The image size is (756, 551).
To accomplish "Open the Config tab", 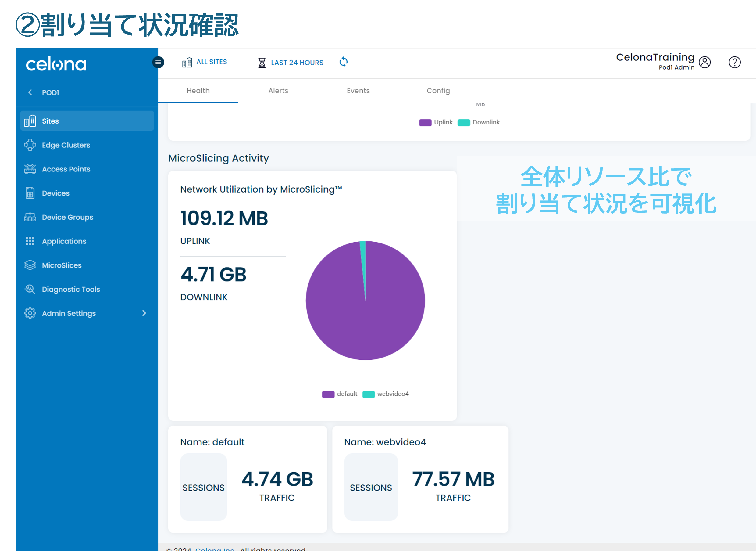I will 438,90.
